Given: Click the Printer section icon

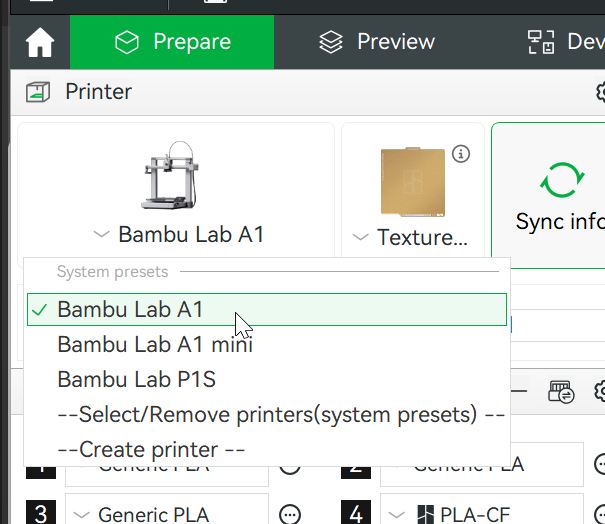Looking at the screenshot, I should 38,92.
